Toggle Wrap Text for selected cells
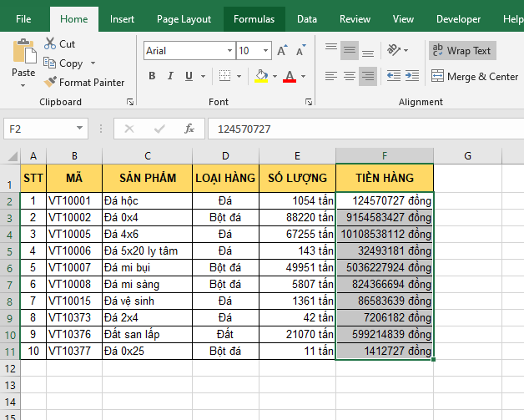This screenshot has height=420, width=524. click(x=462, y=51)
